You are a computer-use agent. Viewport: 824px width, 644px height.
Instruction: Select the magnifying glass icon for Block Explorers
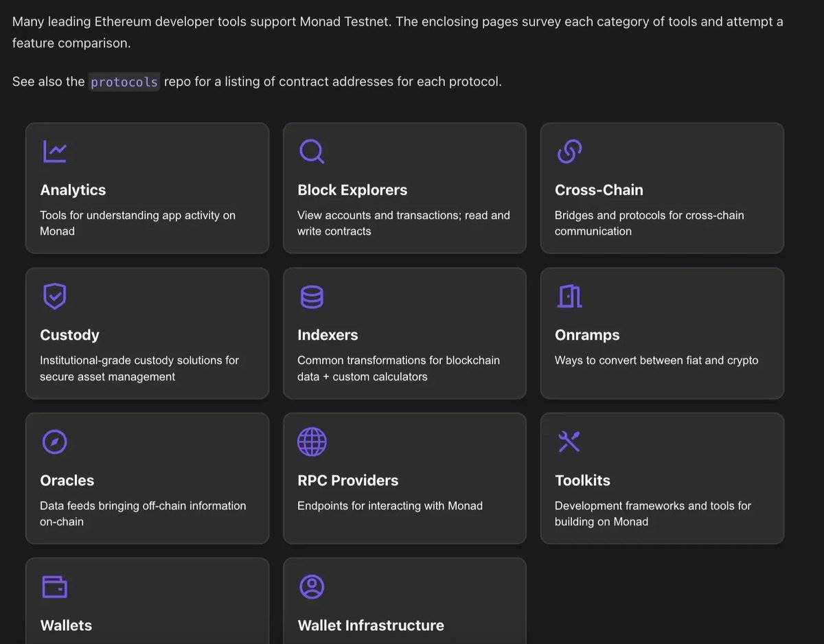coord(312,151)
